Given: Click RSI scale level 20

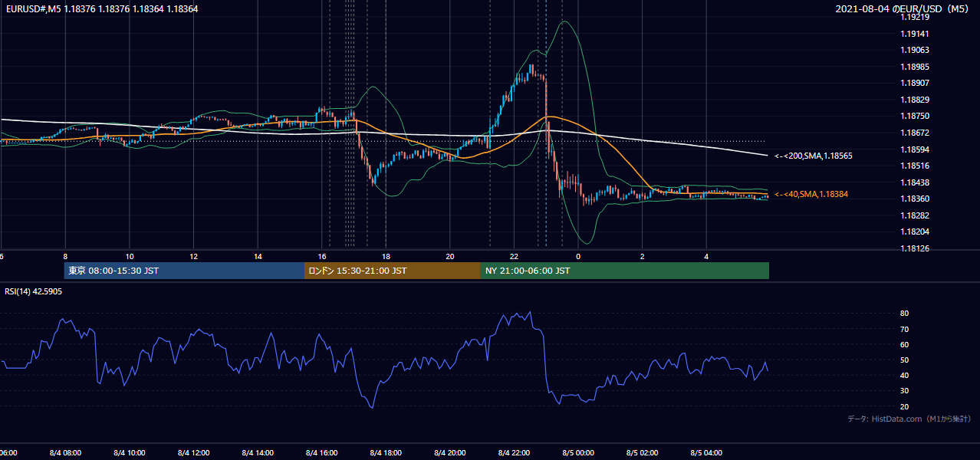Looking at the screenshot, I should click(x=905, y=406).
